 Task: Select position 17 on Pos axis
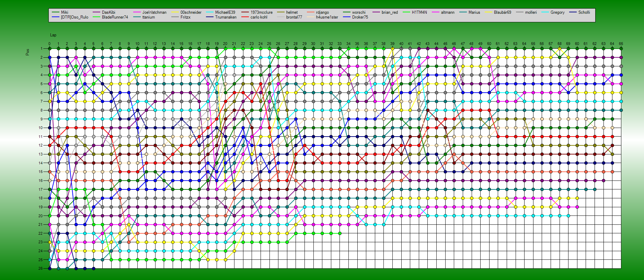41,189
